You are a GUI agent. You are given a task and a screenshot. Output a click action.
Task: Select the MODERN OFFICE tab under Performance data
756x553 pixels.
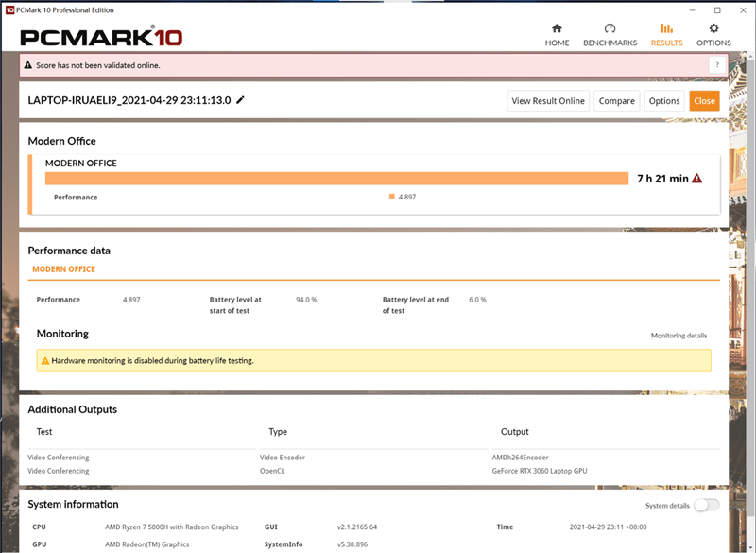coord(63,269)
